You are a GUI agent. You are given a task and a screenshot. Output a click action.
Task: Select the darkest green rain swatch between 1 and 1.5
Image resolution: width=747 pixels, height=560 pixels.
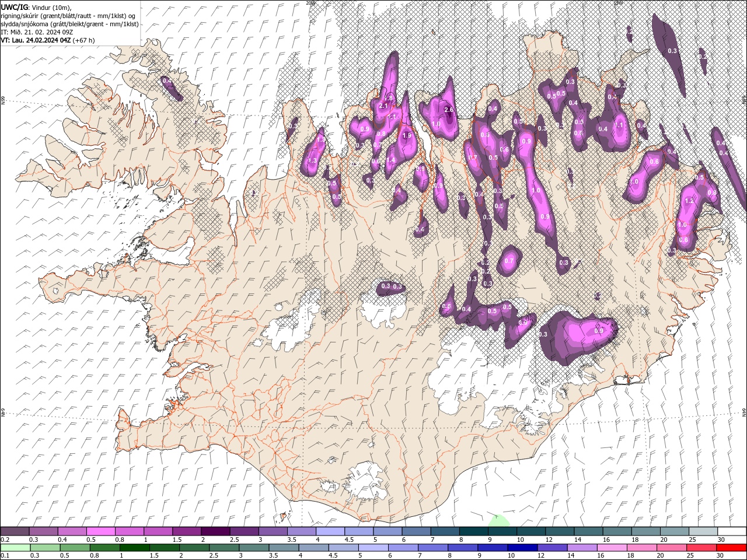pos(134,548)
